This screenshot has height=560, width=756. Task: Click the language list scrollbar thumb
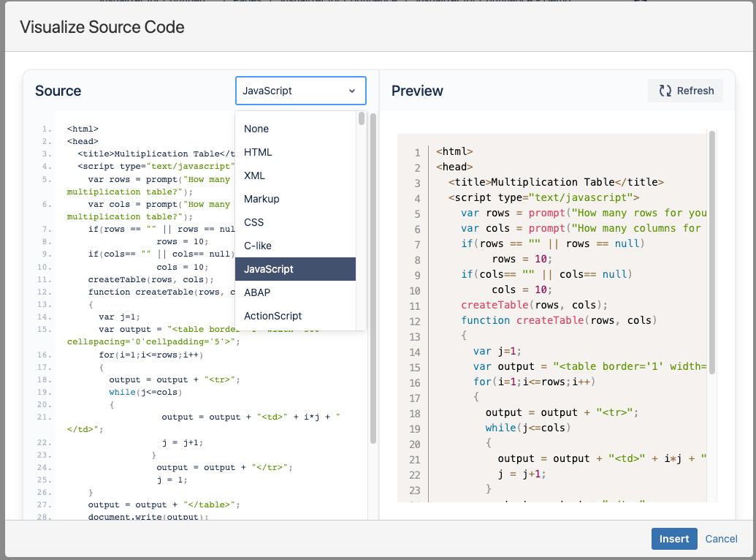362,119
